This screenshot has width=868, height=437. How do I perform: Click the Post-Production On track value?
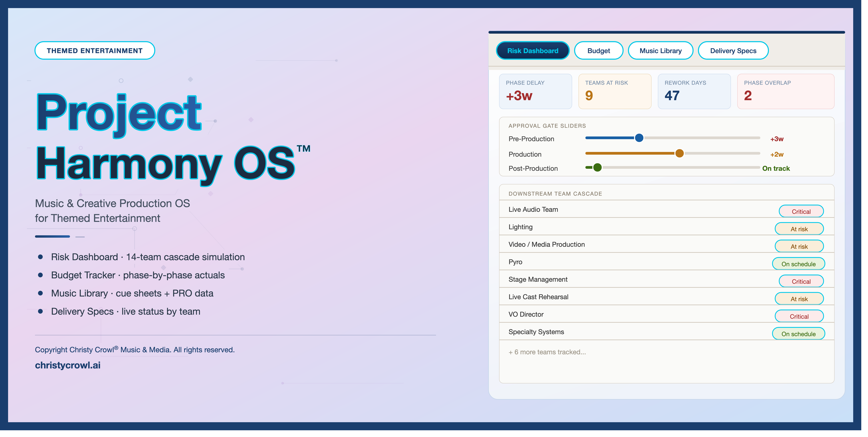coord(776,168)
